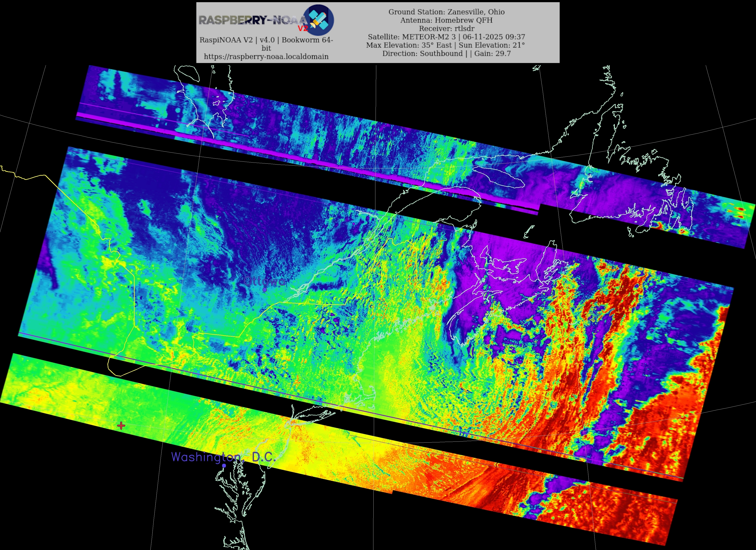Click the Washington, D.C. map label

tap(223, 457)
